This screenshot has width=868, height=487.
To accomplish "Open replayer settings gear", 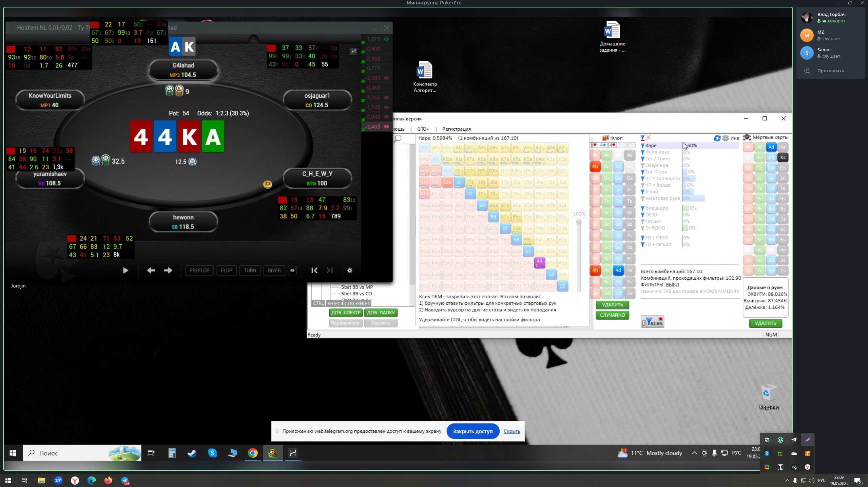I will point(350,270).
